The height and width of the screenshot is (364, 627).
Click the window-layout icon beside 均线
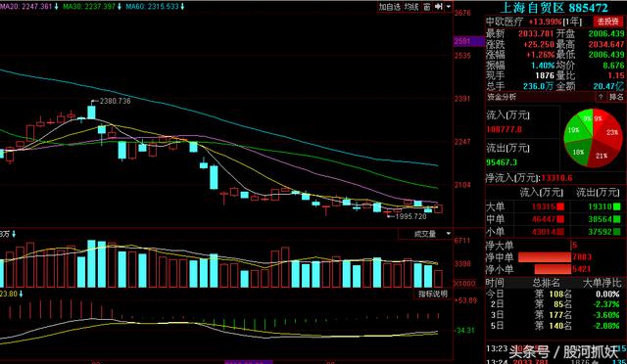click(427, 7)
